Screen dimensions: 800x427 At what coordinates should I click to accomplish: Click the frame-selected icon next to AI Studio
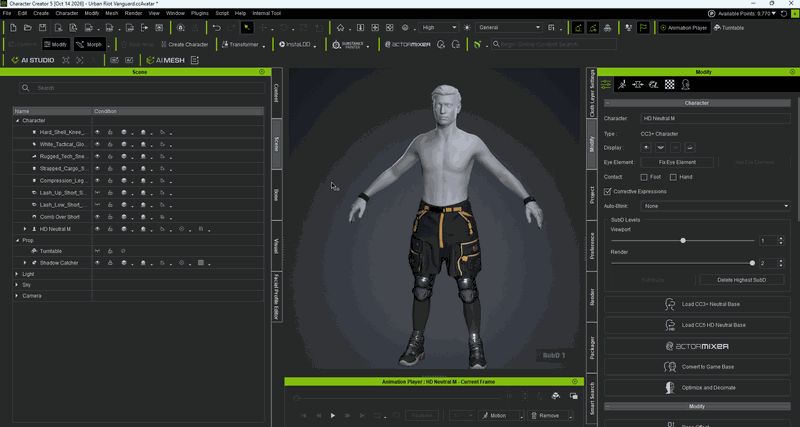point(66,60)
